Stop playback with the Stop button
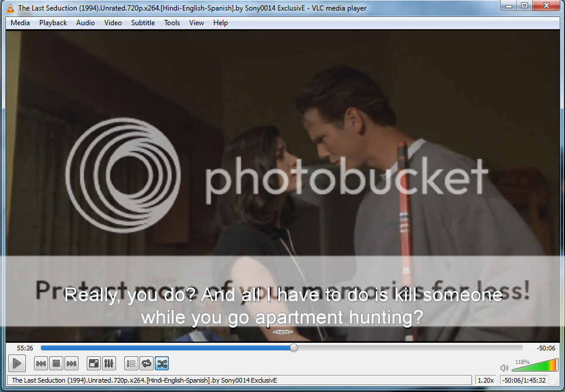The height and width of the screenshot is (392, 565). coord(56,363)
